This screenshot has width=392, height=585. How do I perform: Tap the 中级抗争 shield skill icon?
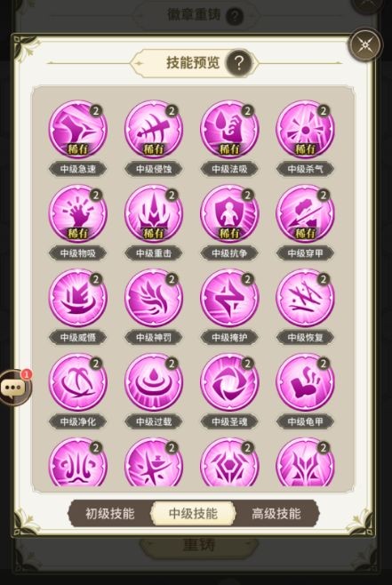point(229,214)
